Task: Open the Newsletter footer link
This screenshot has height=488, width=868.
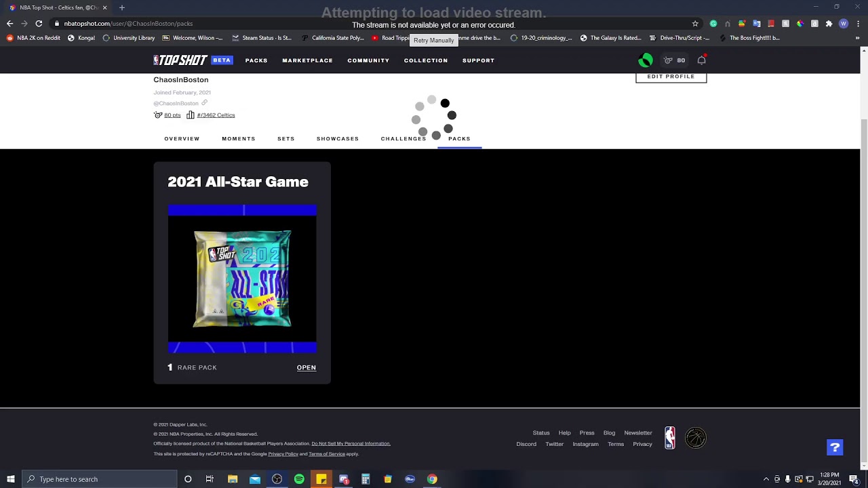Action: pyautogui.click(x=638, y=432)
